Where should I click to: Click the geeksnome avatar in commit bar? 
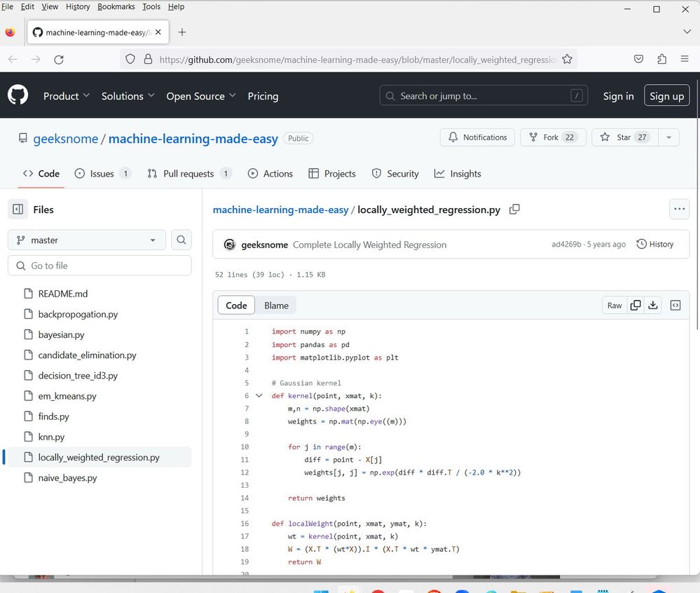click(229, 244)
